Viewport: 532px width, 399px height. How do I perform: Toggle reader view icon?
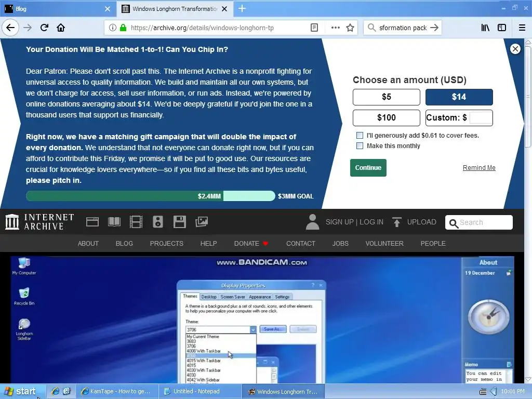314,28
